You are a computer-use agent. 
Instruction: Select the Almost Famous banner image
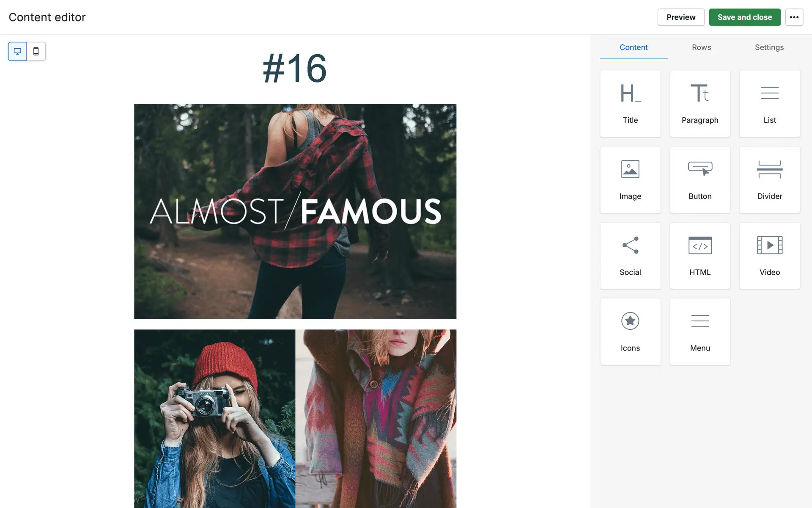295,211
